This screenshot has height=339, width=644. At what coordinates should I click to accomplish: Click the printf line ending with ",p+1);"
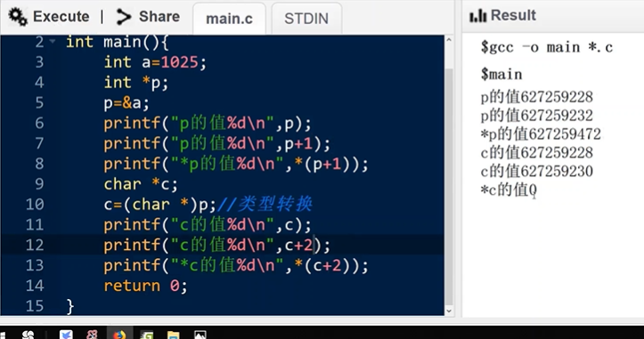tap(216, 143)
